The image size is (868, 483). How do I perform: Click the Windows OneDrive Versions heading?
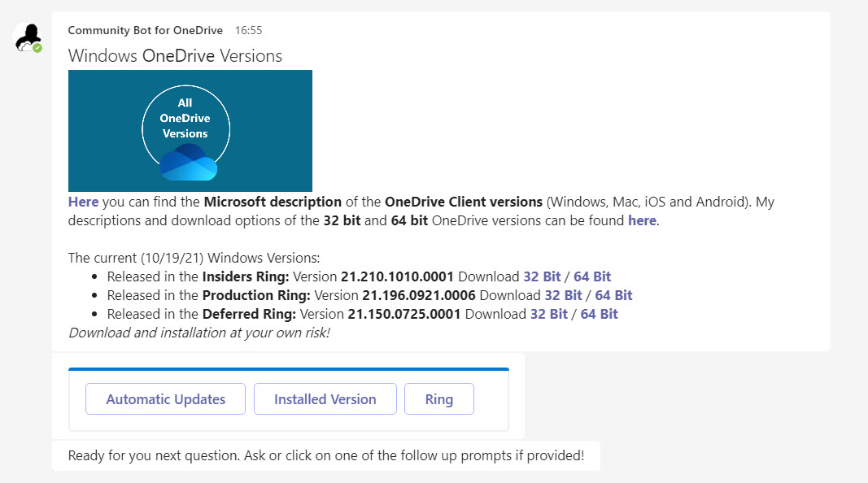point(175,56)
